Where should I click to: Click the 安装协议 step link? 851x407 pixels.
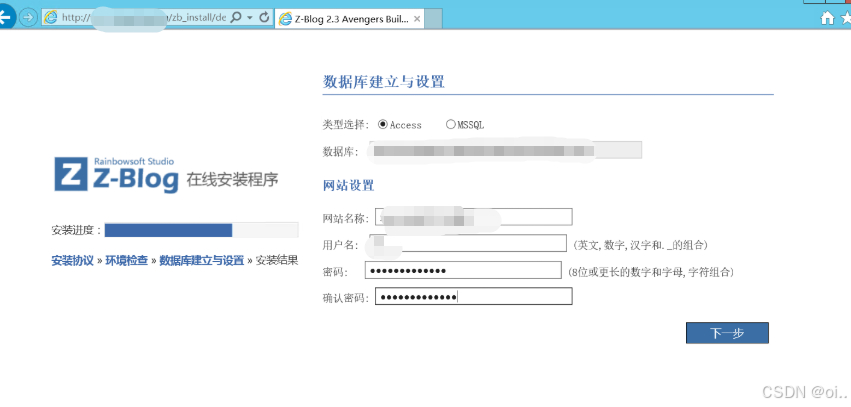pos(73,260)
